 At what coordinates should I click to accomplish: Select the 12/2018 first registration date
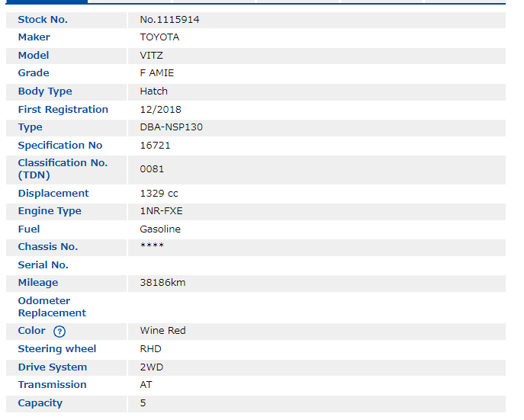pyautogui.click(x=161, y=110)
